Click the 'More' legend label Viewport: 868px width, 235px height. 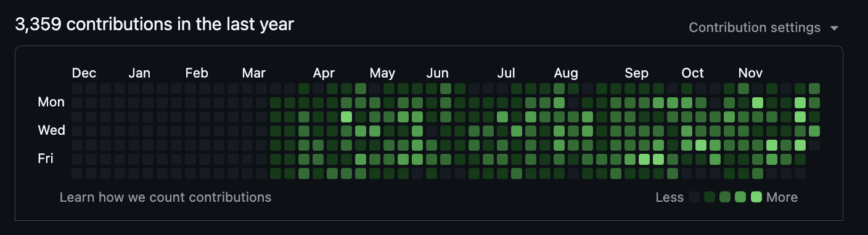[x=782, y=197]
